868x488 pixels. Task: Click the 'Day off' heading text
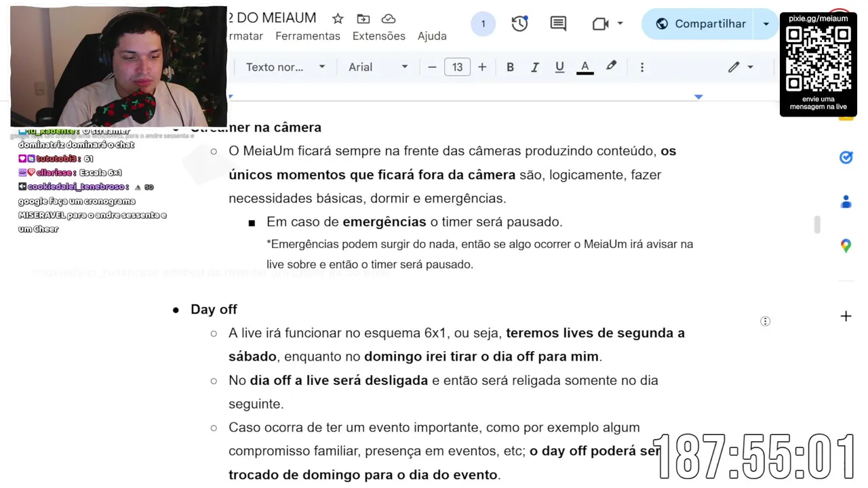[214, 309]
